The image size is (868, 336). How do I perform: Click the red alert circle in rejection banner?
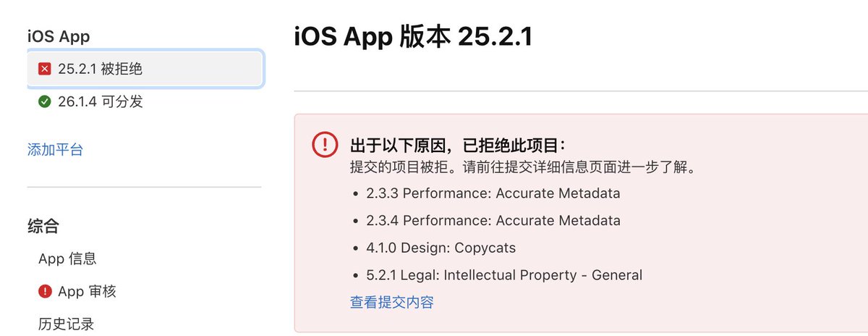point(325,144)
